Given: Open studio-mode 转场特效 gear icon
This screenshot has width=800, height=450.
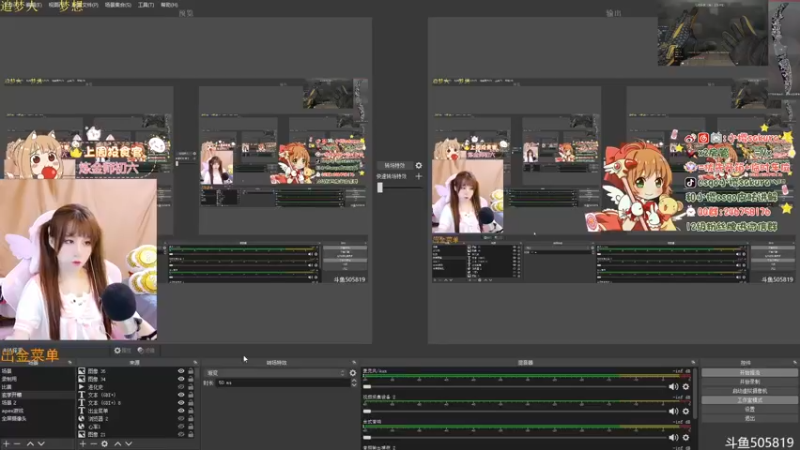Looking at the screenshot, I should pyautogui.click(x=418, y=165).
